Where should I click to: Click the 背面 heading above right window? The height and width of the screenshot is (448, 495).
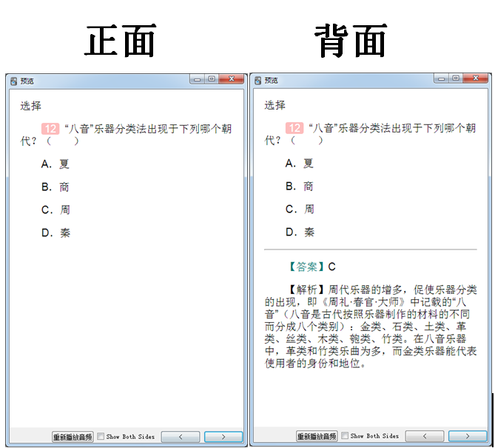[351, 41]
